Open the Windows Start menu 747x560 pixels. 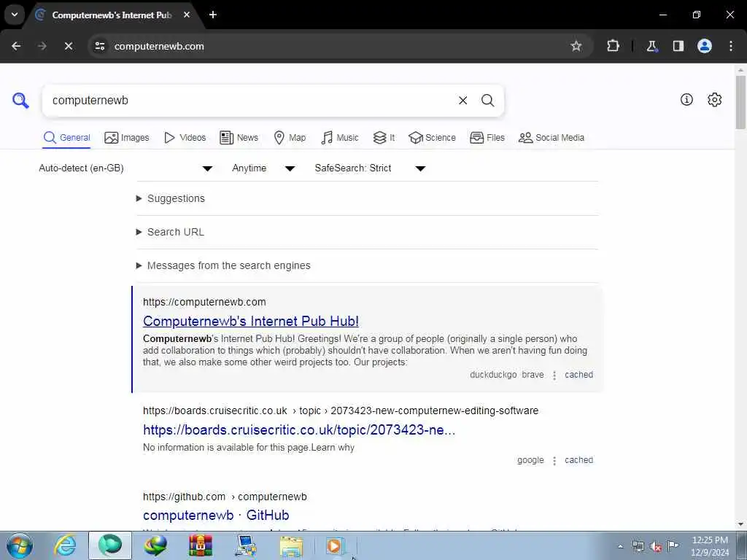[x=20, y=545]
